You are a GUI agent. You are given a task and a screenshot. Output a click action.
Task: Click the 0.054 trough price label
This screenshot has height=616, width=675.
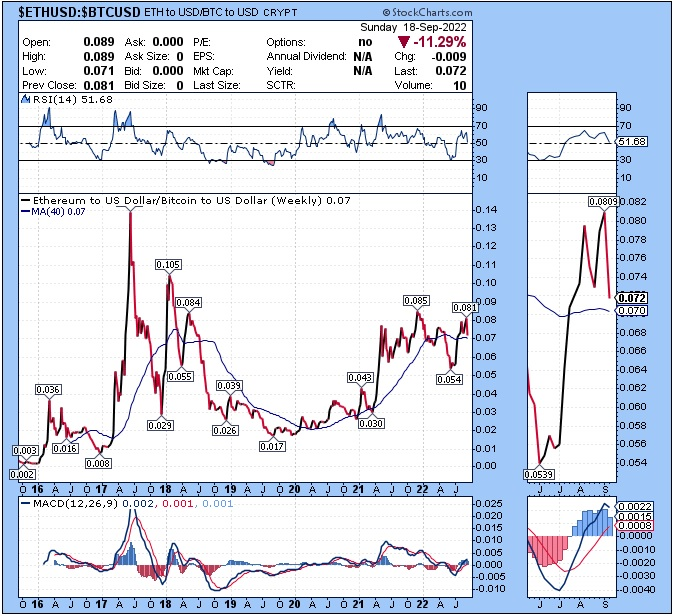449,379
